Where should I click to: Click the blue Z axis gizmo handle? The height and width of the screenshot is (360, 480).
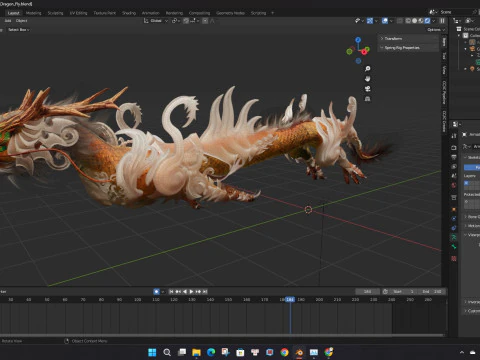click(x=358, y=40)
